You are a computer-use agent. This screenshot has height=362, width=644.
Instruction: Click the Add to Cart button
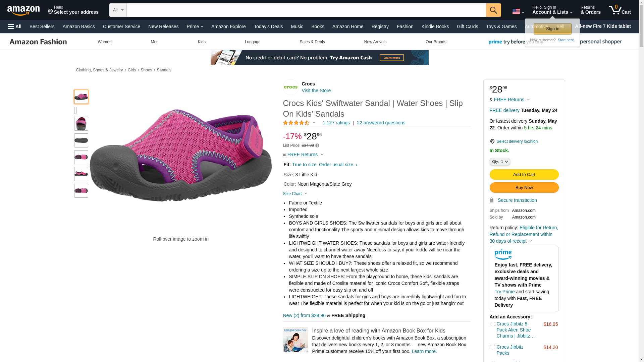pyautogui.click(x=524, y=174)
